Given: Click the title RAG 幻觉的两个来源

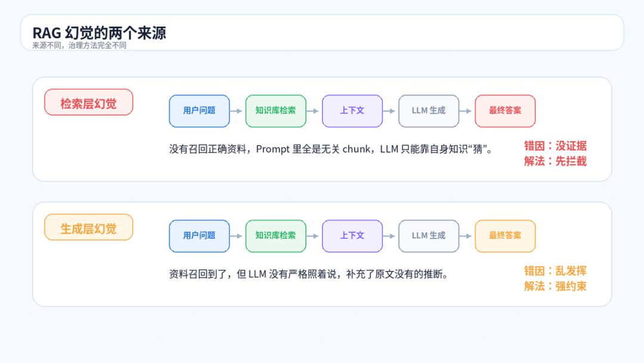Looking at the screenshot, I should click(99, 33).
